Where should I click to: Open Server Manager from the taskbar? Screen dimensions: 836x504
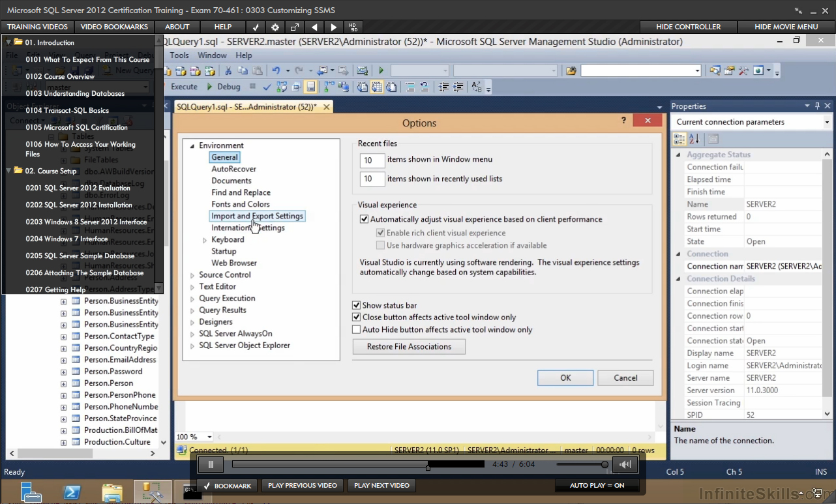coord(31,492)
